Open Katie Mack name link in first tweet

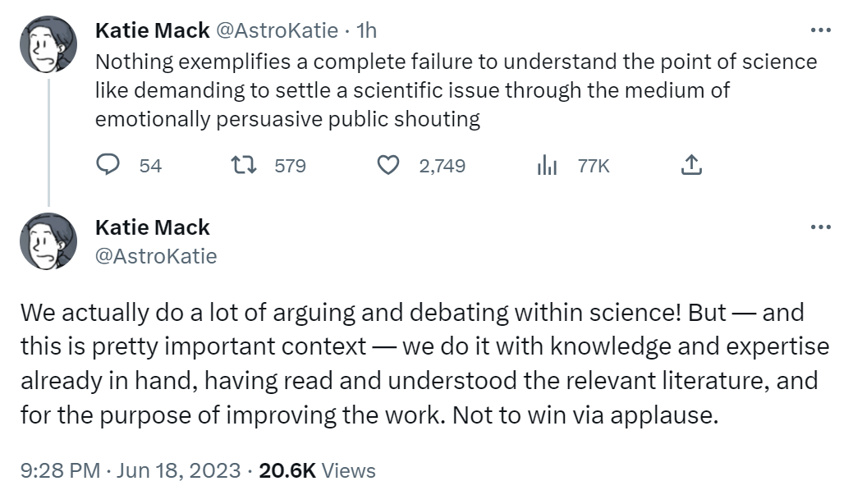pos(153,30)
